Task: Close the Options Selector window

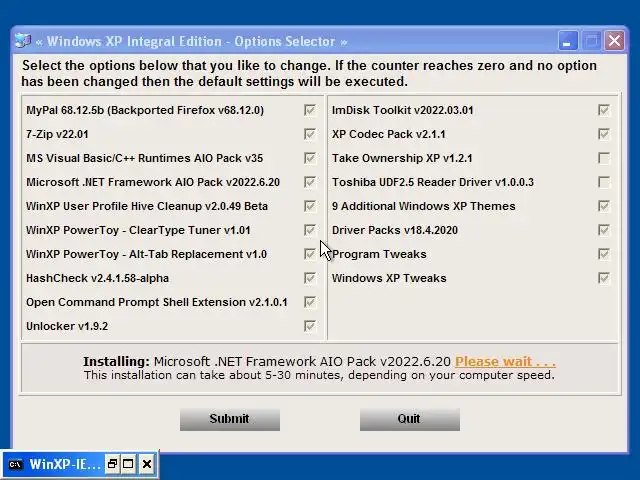Action: (x=614, y=41)
